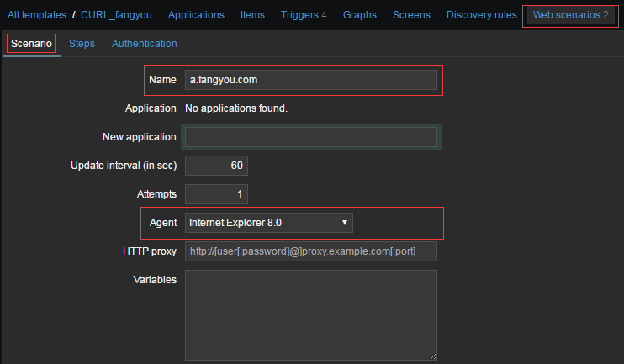Click the 'Attempts' label
624x364 pixels.
coord(156,194)
